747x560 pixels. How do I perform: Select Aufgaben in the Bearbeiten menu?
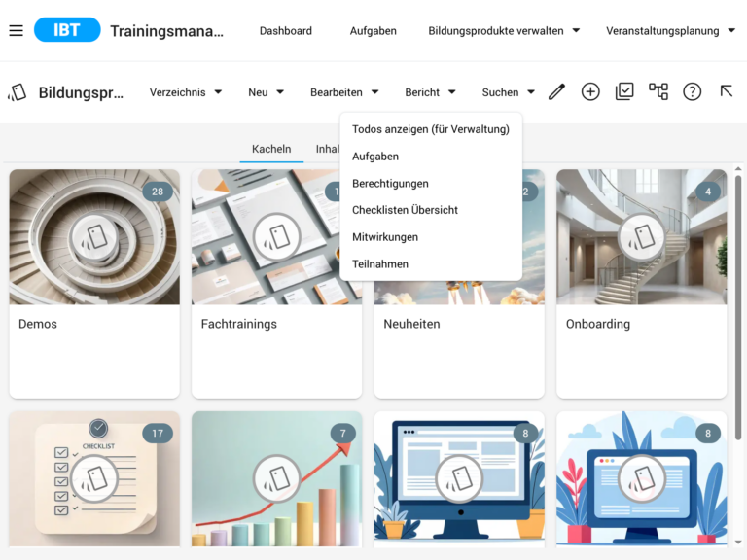(x=431, y=157)
